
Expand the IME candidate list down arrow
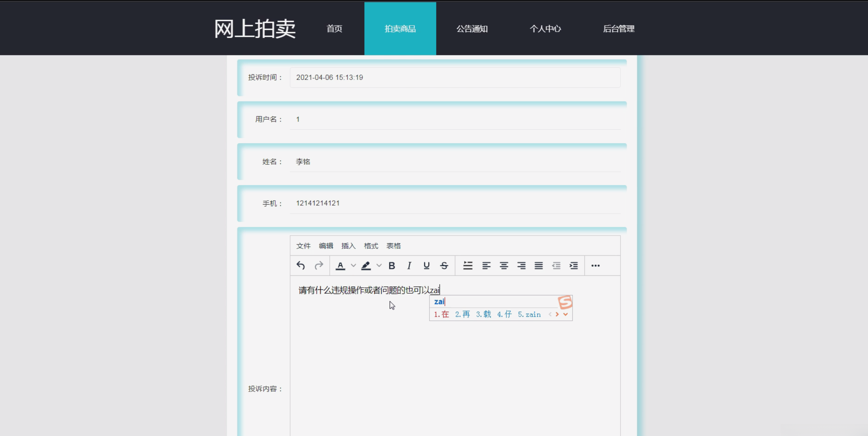coord(566,315)
